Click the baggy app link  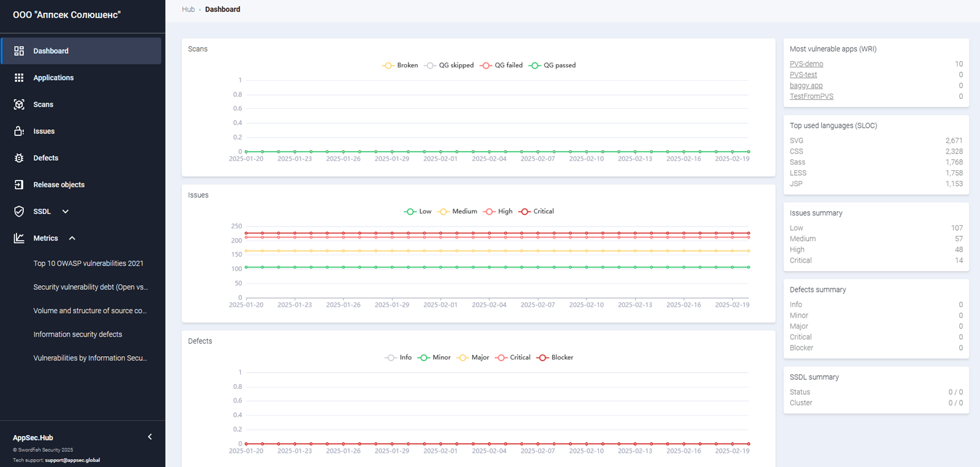[806, 86]
